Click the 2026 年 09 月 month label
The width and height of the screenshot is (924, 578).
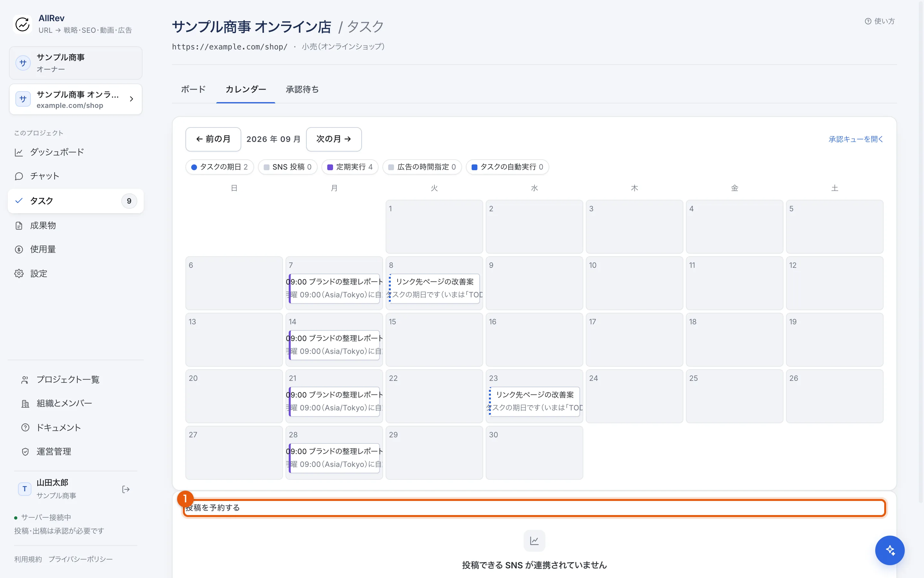[273, 139]
